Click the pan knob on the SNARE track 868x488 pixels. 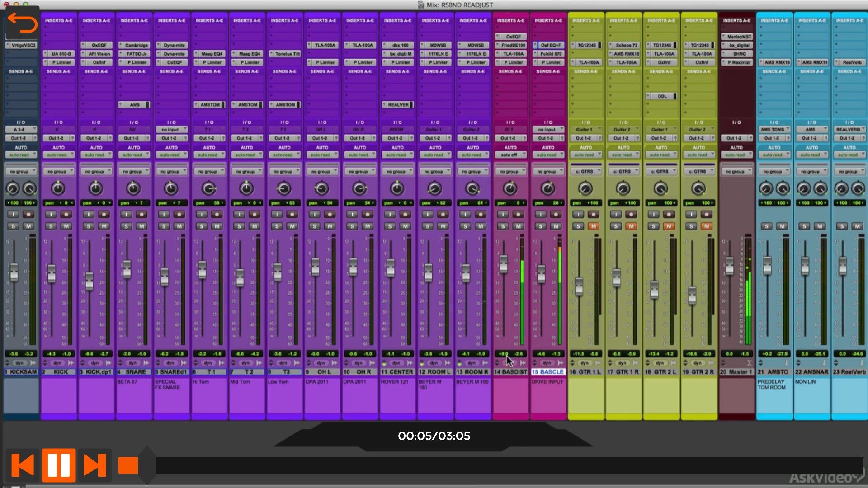[133, 188]
